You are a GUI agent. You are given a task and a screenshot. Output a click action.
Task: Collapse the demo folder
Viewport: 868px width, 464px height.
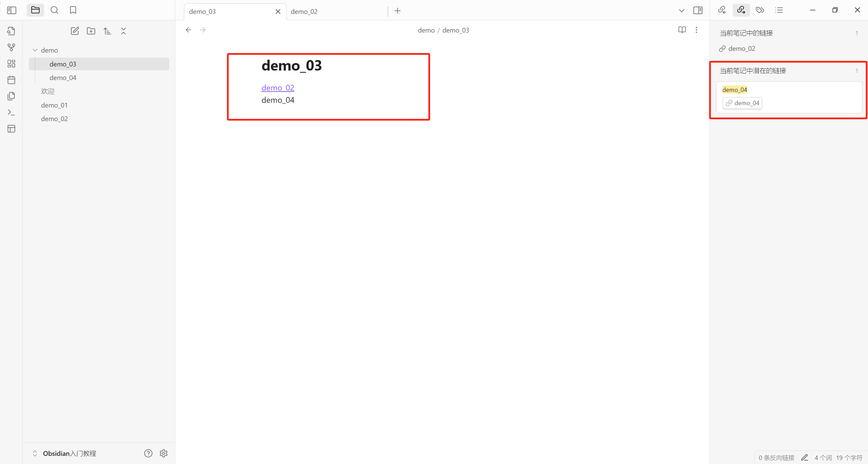[35, 50]
